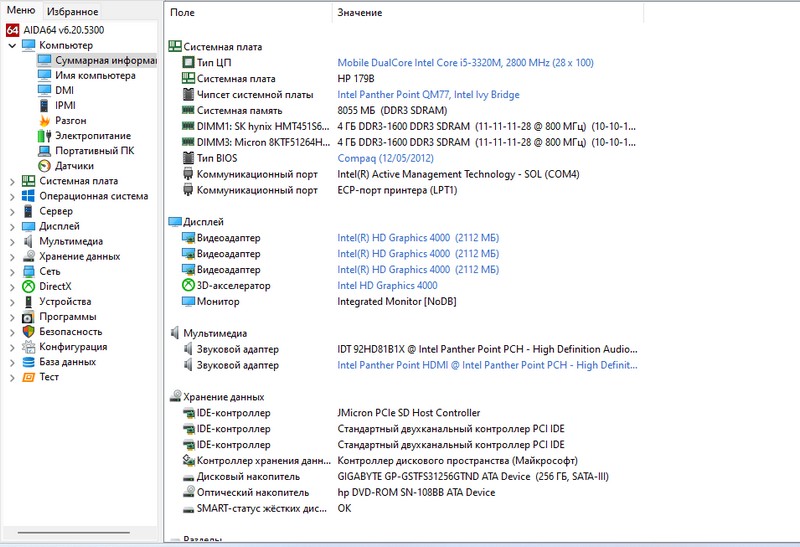Open the Меню tab
Image resolution: width=800 pixels, height=547 pixels.
(x=21, y=11)
